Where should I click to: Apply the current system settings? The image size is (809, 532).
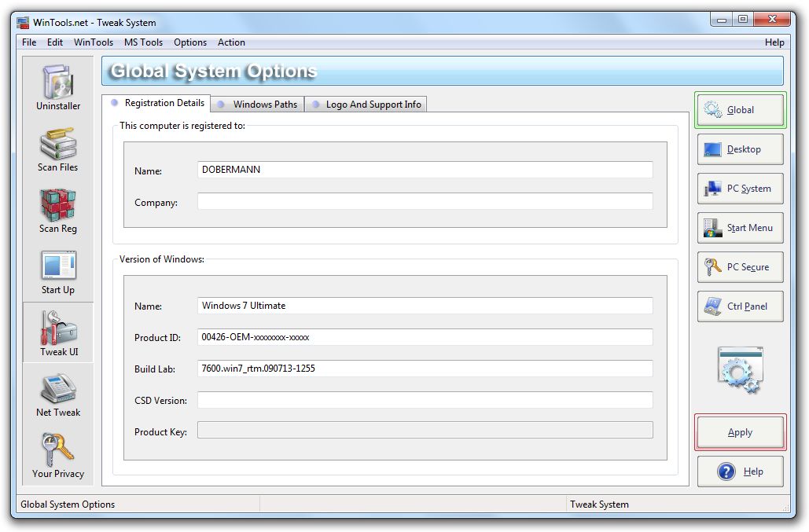pyautogui.click(x=741, y=432)
